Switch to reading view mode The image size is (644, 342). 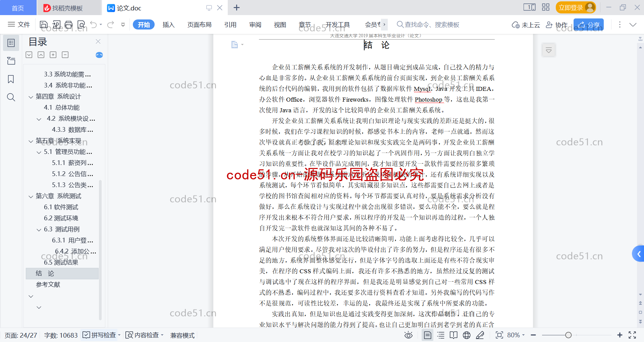453,335
